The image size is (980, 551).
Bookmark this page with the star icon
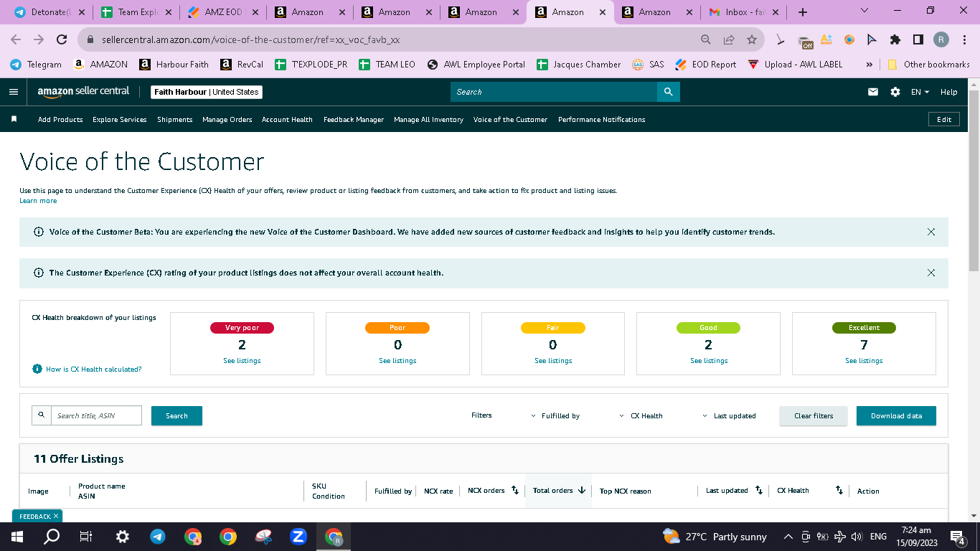click(x=751, y=39)
